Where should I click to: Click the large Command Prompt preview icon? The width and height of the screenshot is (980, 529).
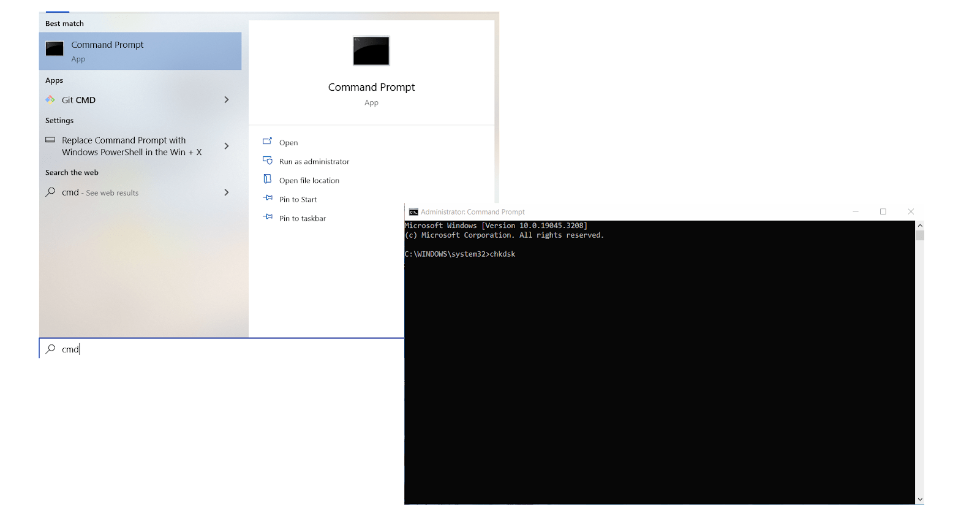pos(371,51)
